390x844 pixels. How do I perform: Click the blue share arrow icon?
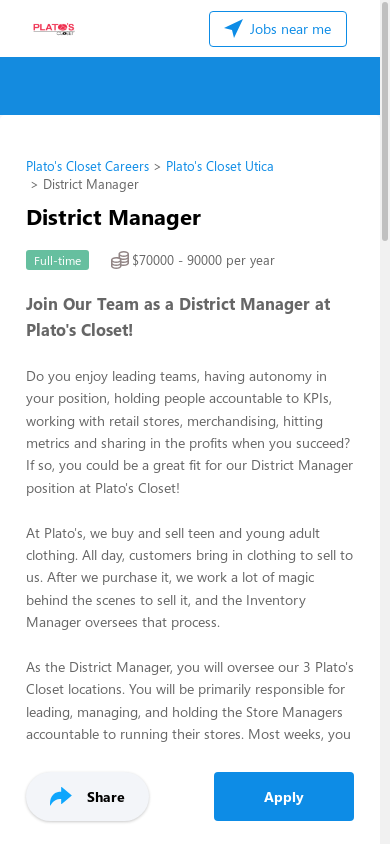point(61,797)
